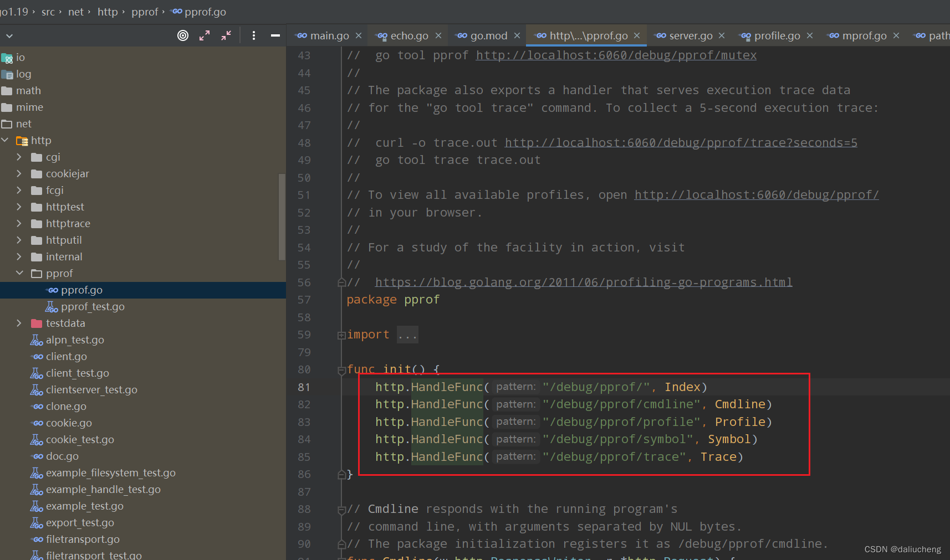
Task: Open pprof_test.go file icon
Action: coord(52,307)
